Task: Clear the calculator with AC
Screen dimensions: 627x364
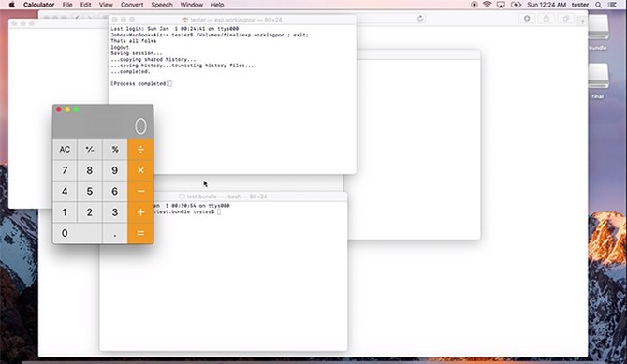Action: (x=65, y=150)
